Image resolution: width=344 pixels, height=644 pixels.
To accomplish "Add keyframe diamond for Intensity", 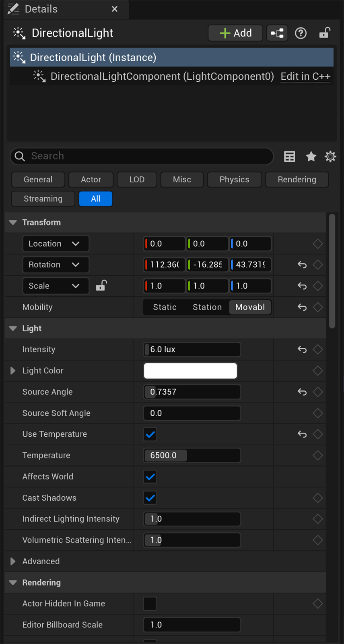I will (318, 349).
